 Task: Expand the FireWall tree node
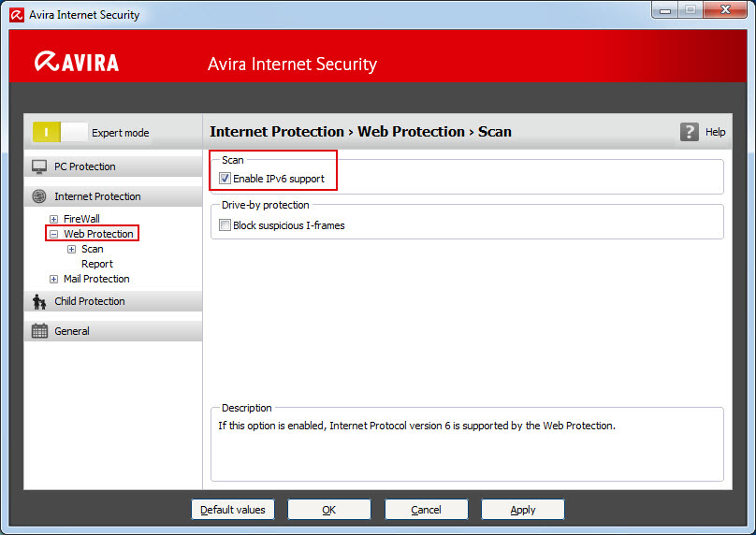pos(53,219)
